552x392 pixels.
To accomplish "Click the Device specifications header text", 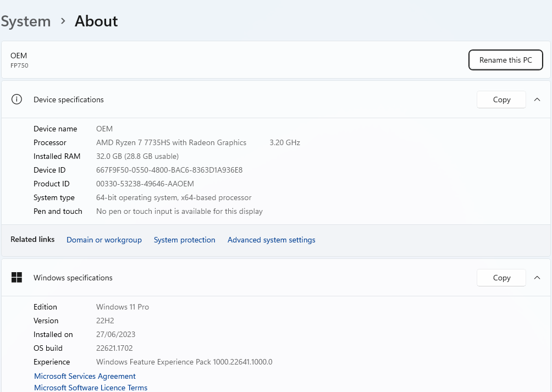I will [69, 100].
